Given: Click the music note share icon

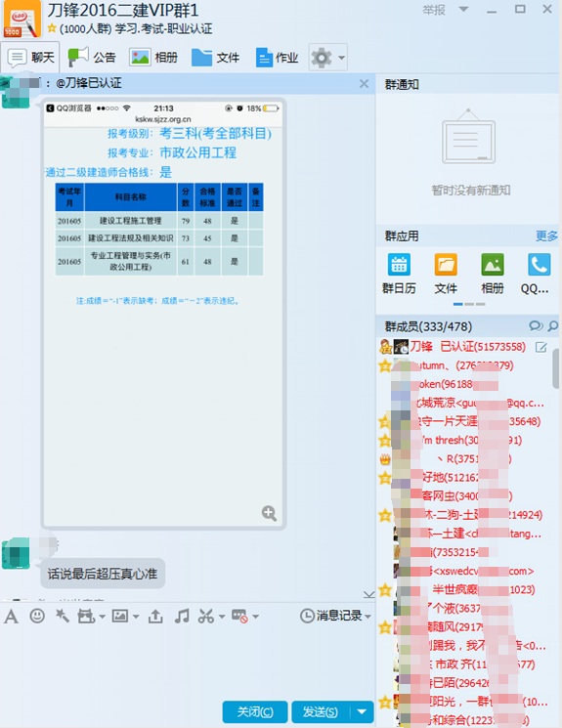Looking at the screenshot, I should coord(182,616).
